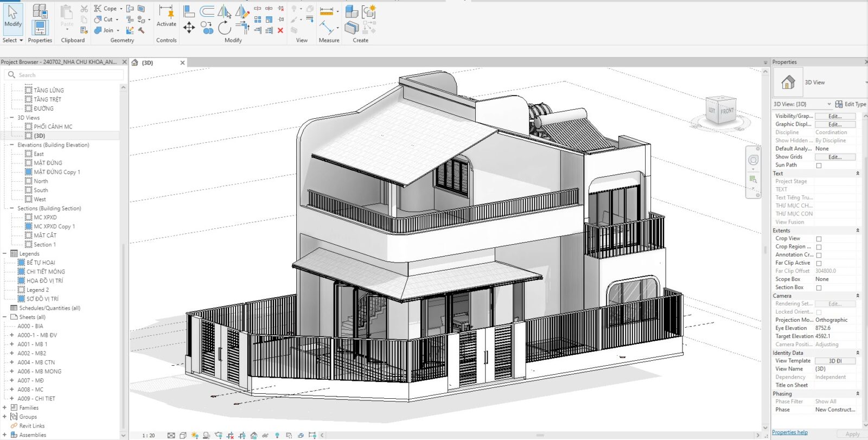Click the Mirror - Draw Axis icon

(x=242, y=11)
